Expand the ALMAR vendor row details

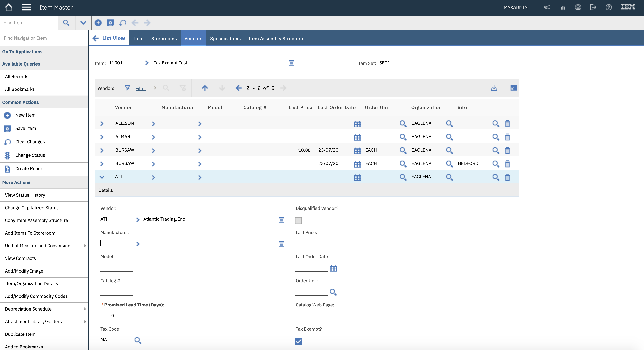point(102,137)
